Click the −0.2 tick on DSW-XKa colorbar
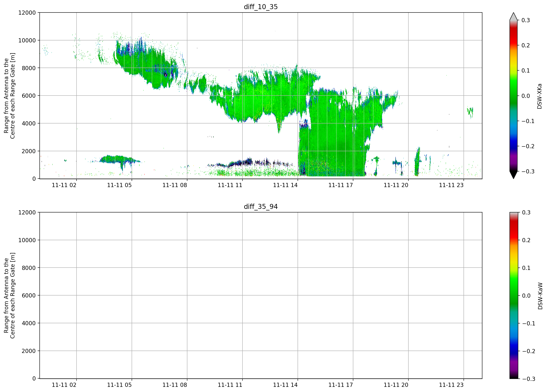Viewport: 547px width, 392px height. coord(528,146)
